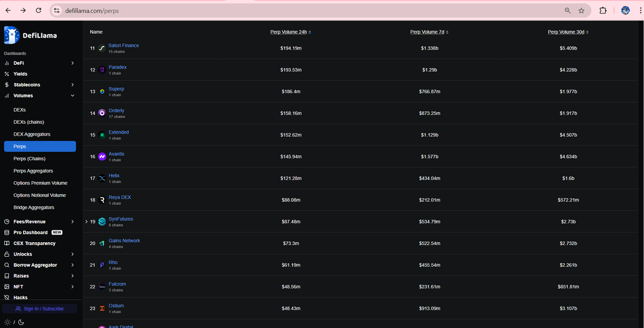The image size is (644, 328).
Task: Open the Satori Finance link
Action: 123,46
